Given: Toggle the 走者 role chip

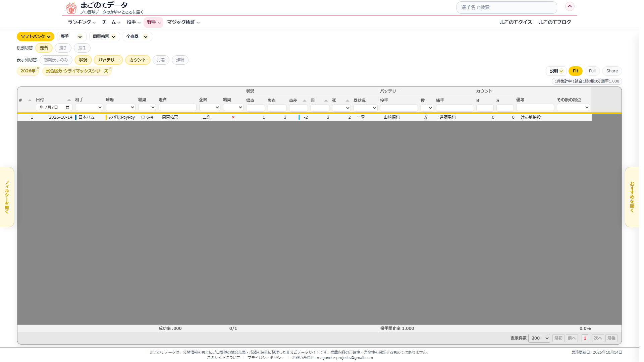Looking at the screenshot, I should [44, 48].
